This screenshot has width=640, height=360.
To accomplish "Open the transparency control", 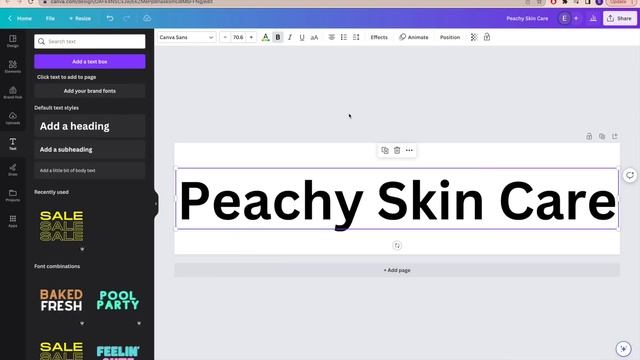I will (x=474, y=37).
